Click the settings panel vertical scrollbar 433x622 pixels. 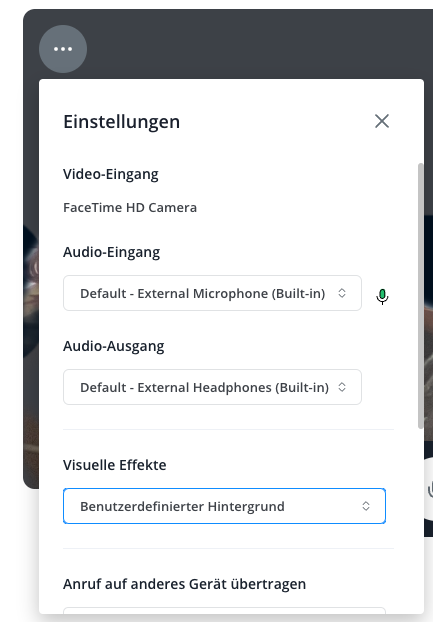point(421,296)
